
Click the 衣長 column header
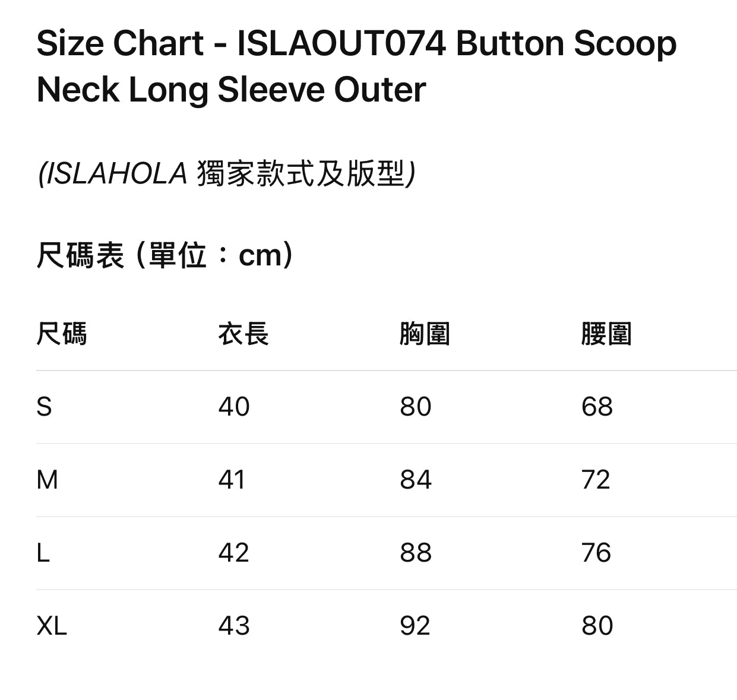pyautogui.click(x=243, y=334)
